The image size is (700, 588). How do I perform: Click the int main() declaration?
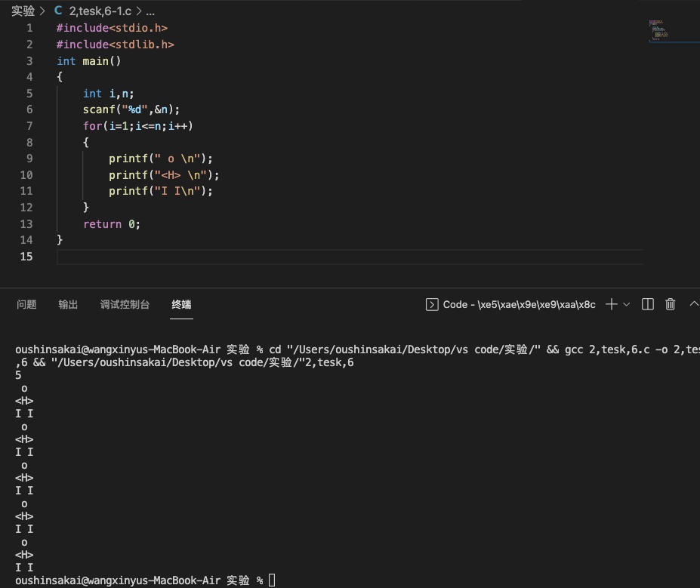coord(89,60)
